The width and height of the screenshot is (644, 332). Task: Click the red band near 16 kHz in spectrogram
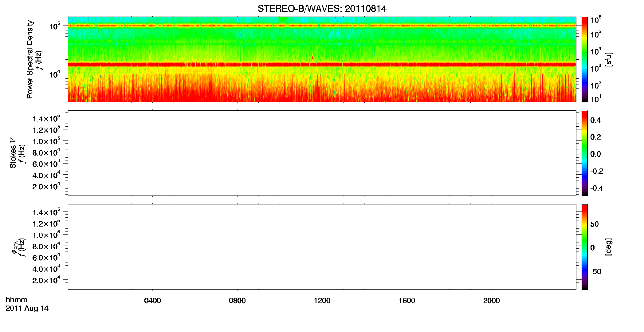(x=322, y=65)
